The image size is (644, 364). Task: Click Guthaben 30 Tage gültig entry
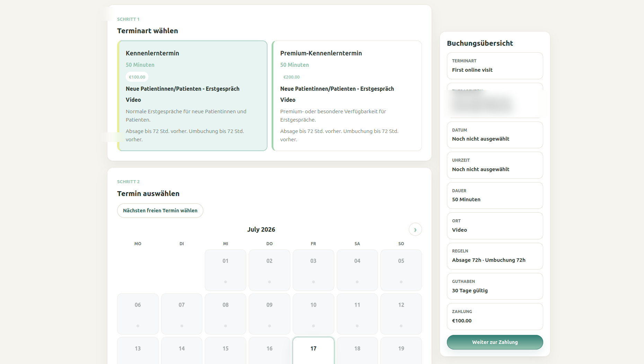click(x=495, y=286)
